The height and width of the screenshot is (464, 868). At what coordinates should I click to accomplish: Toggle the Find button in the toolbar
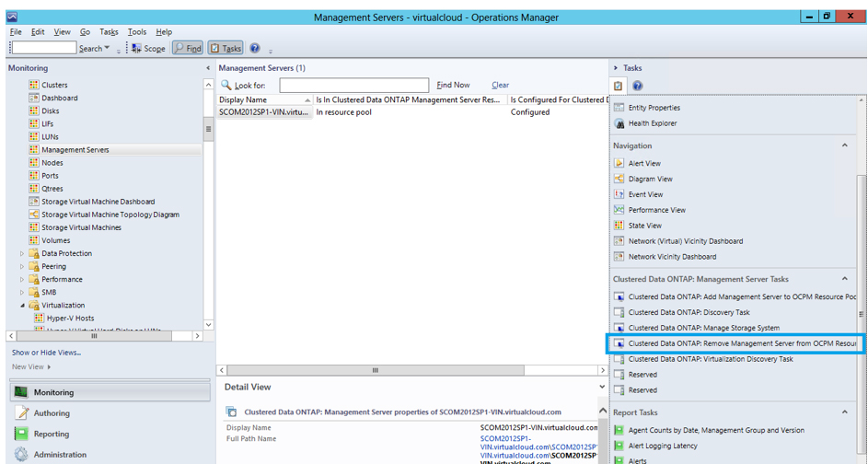188,49
